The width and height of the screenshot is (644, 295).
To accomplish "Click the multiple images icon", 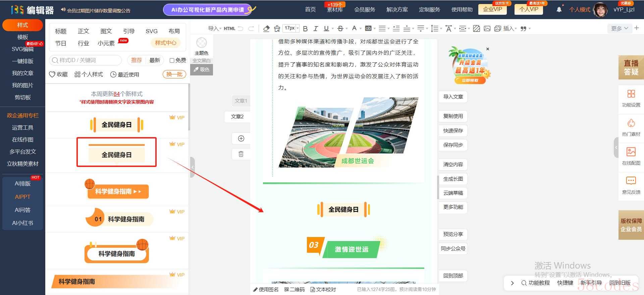I will click(497, 28).
